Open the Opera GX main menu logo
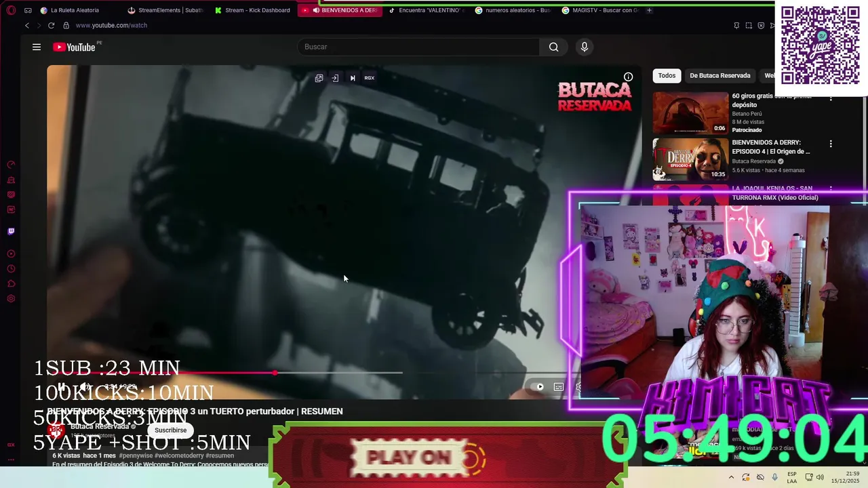This screenshot has height=488, width=868. [11, 10]
